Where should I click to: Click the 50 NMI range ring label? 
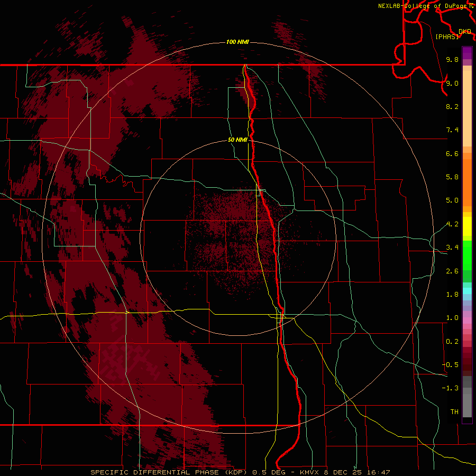pyautogui.click(x=237, y=140)
